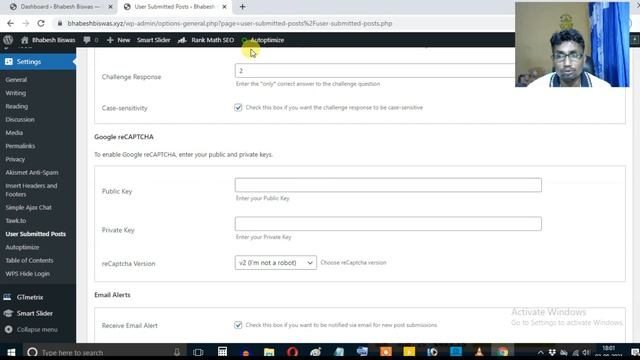Go forward with browser forward arrow
This screenshot has height=360, width=640.
[x=25, y=23]
